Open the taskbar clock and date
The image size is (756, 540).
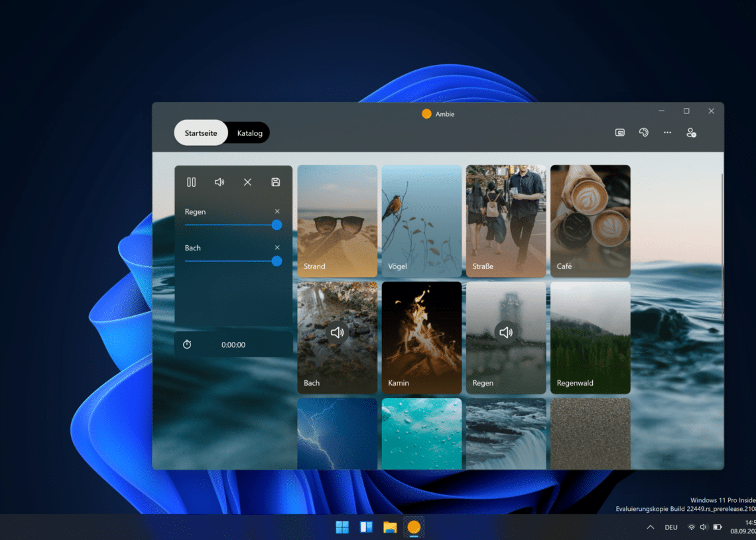coord(743,527)
